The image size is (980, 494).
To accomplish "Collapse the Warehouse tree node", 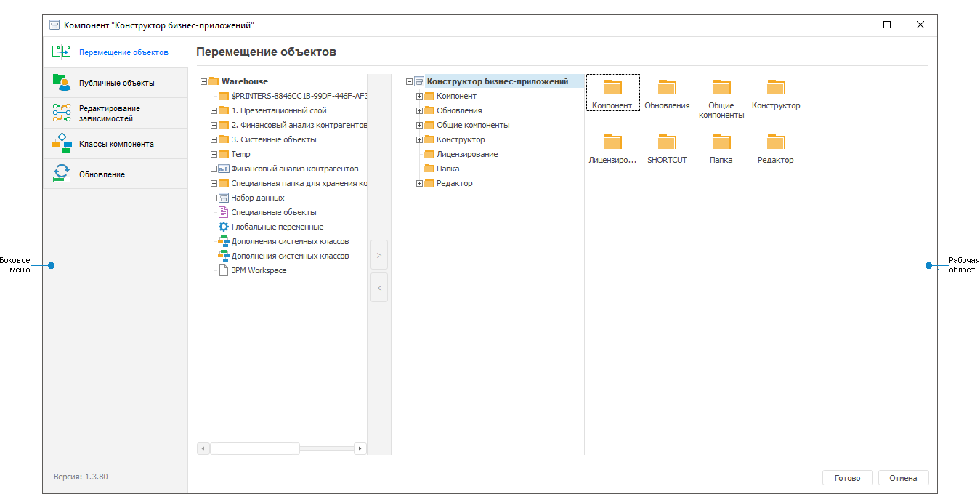I will 203,81.
